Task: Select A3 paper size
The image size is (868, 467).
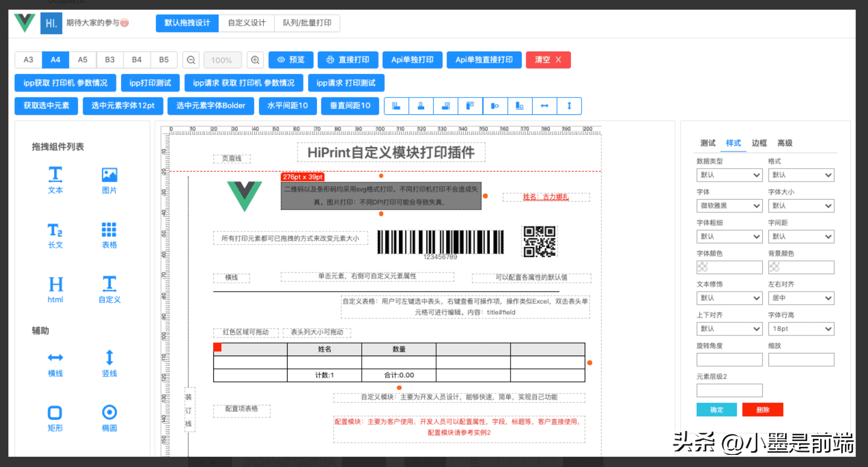Action: click(28, 60)
